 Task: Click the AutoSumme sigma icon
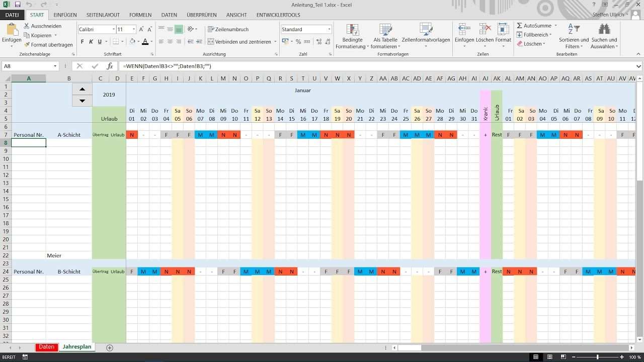click(520, 26)
